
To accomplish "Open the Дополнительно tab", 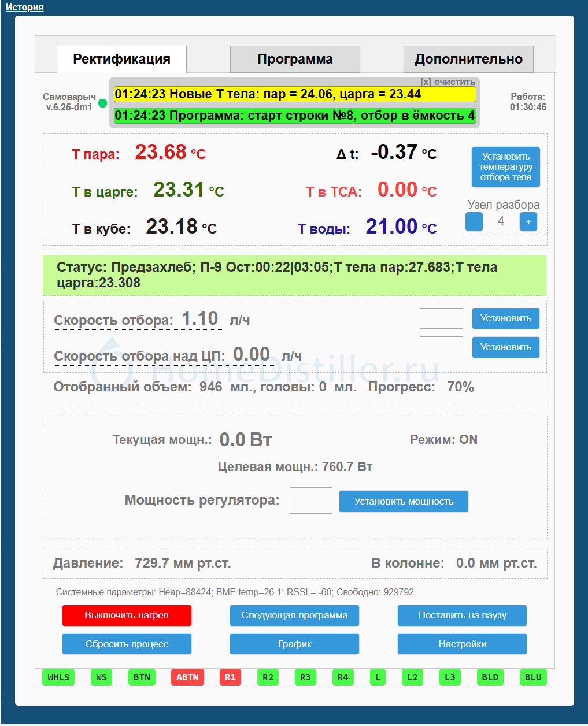I will pyautogui.click(x=468, y=60).
